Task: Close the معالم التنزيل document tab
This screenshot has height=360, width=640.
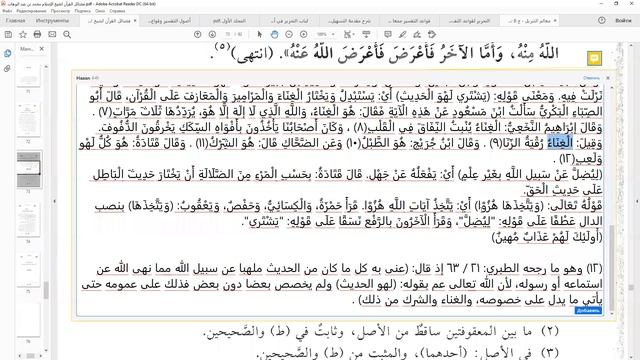Action: pos(555,21)
